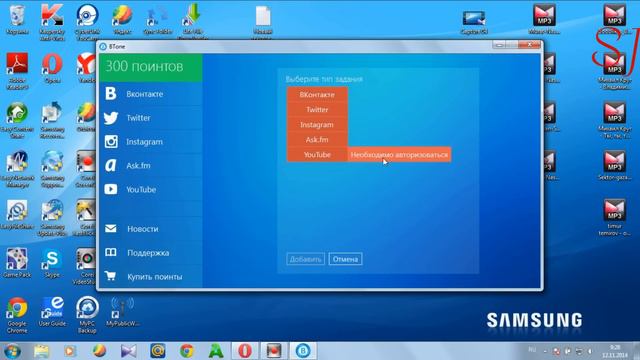Click the Добавить button

[x=305, y=259]
